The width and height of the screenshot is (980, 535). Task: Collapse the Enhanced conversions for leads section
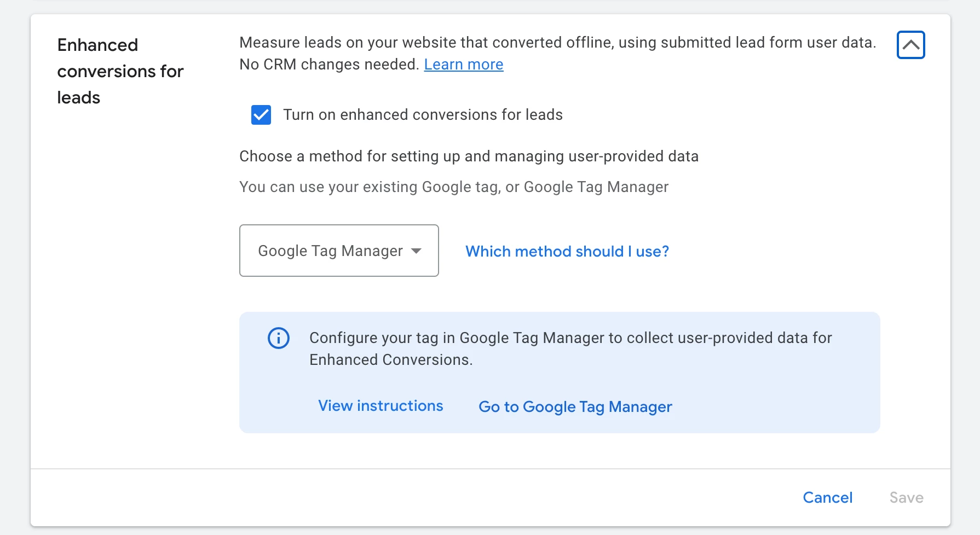coord(910,45)
